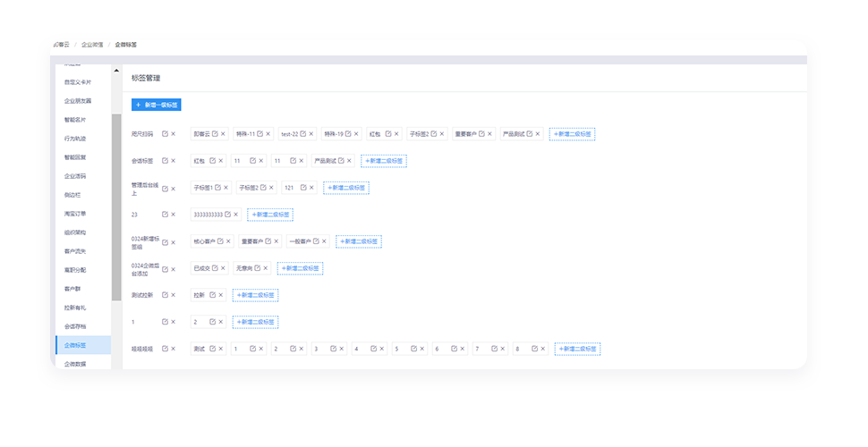The height and width of the screenshot is (447, 868).
Task: Add a sub-tag to the 23 group
Action: pos(270,215)
